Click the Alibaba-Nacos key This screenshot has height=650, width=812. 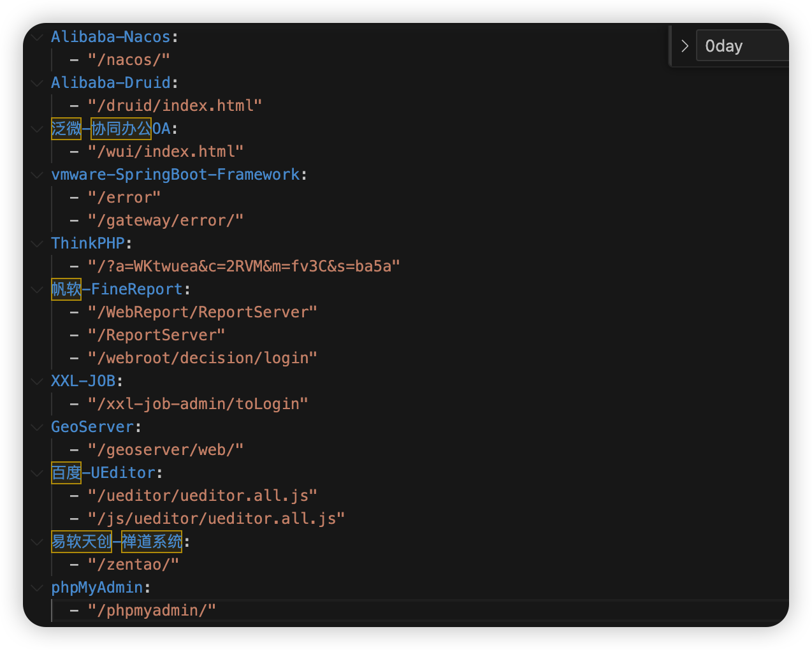pos(111,37)
